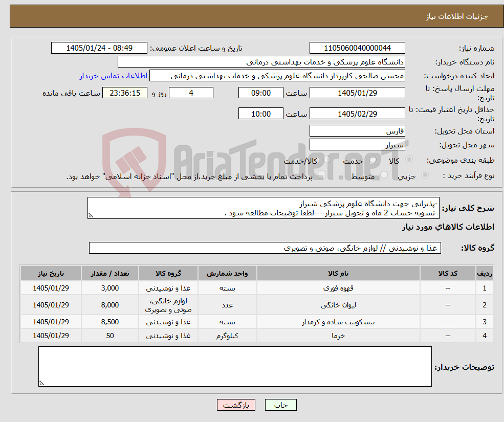Click the quantity 8,000 cell
Screen dimensions: 504x422
click(110, 305)
